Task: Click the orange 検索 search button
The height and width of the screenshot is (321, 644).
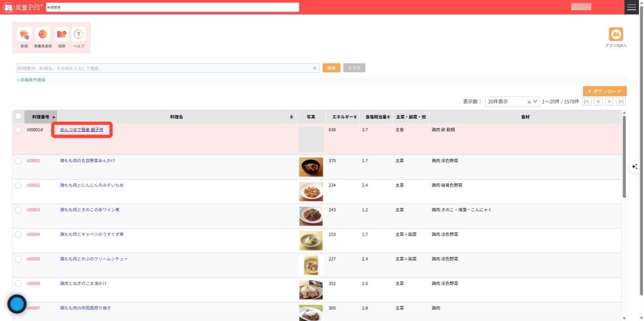Action: (331, 68)
